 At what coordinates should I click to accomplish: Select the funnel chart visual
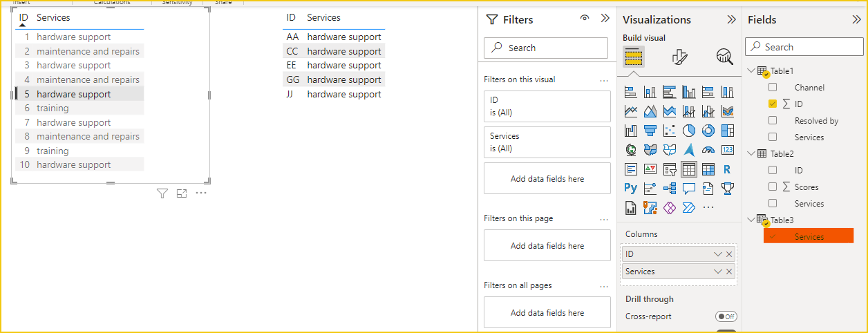click(x=650, y=131)
